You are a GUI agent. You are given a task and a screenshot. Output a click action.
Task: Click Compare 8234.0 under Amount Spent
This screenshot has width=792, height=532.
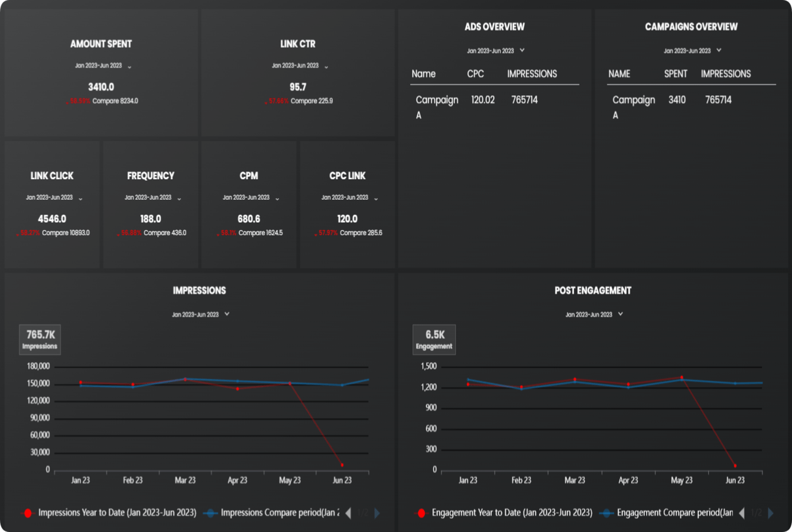[x=115, y=101]
